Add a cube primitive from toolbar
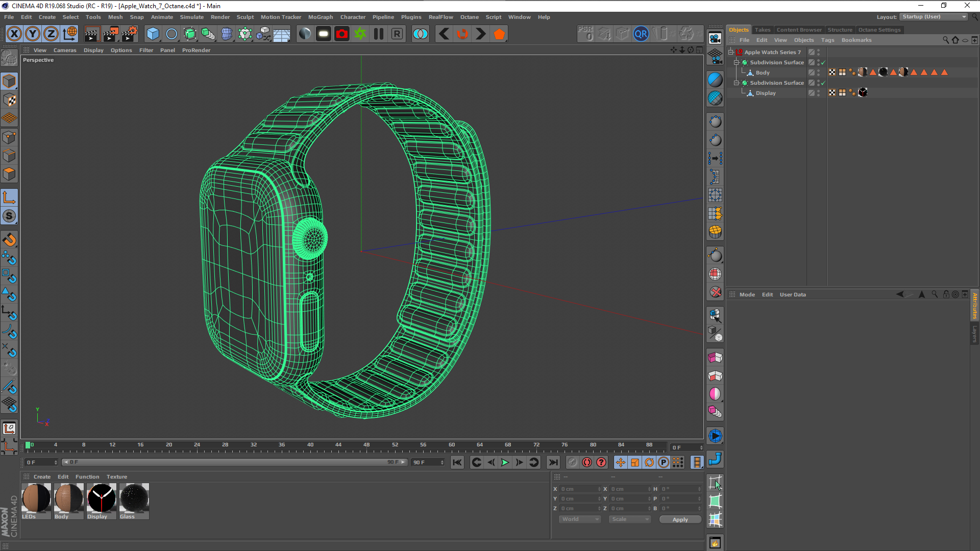The image size is (980, 551). [153, 34]
